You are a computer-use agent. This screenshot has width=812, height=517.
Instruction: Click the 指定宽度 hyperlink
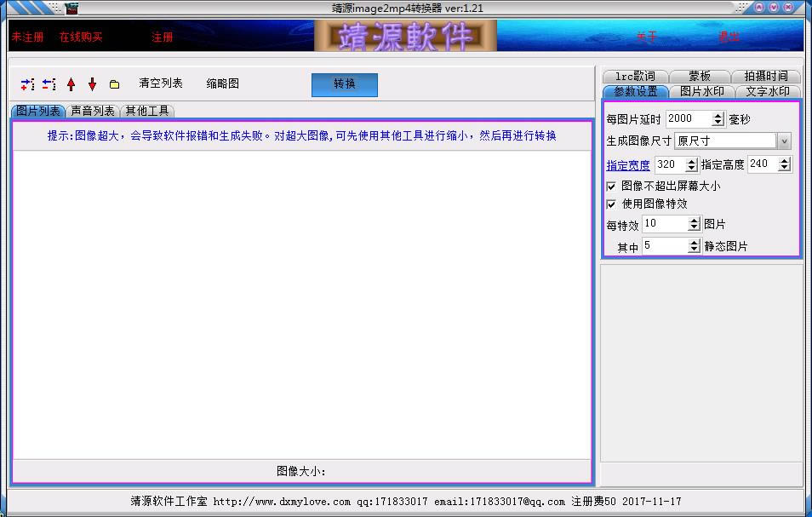[x=628, y=165]
